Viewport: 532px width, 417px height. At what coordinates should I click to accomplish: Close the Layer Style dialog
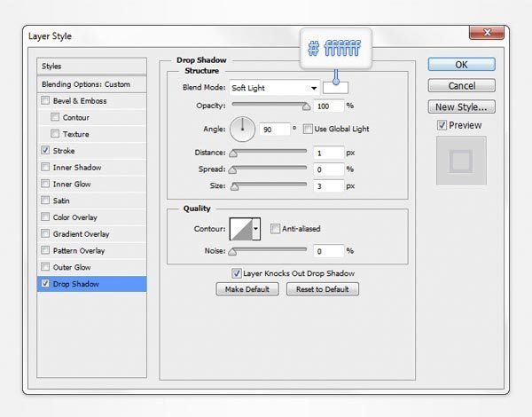coord(487,33)
